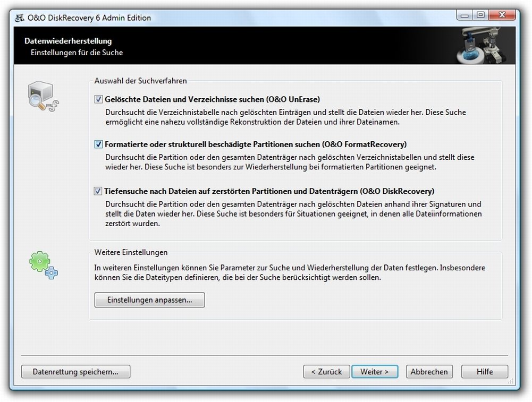Go back with the Zurück button
Screen dimensions: 532x402
(327, 372)
